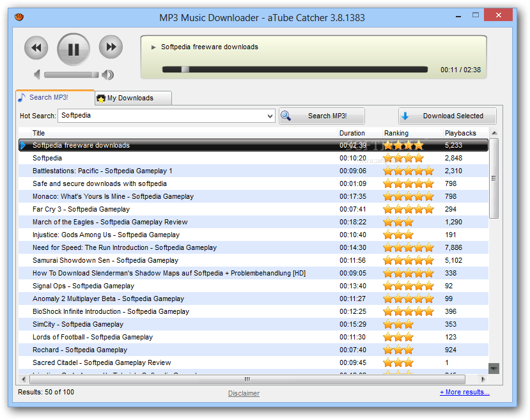Select 'Battlestations: Pacific - Softpedia Gameplay 1'
This screenshot has height=420, width=530.
tap(254, 171)
